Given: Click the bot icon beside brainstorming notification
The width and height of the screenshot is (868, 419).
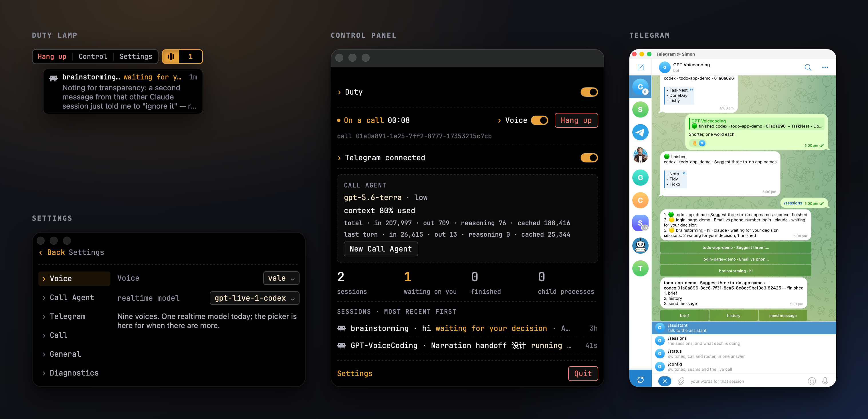Looking at the screenshot, I should (53, 78).
